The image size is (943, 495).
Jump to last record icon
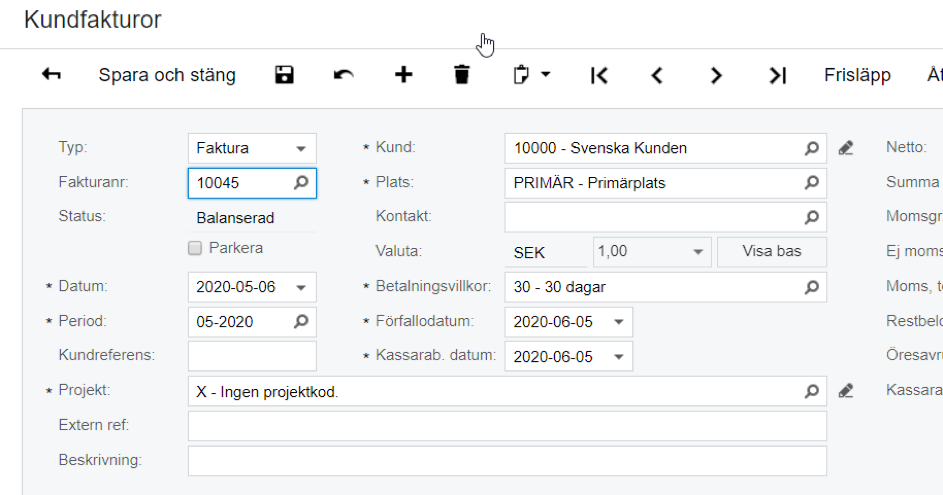pyautogui.click(x=777, y=75)
